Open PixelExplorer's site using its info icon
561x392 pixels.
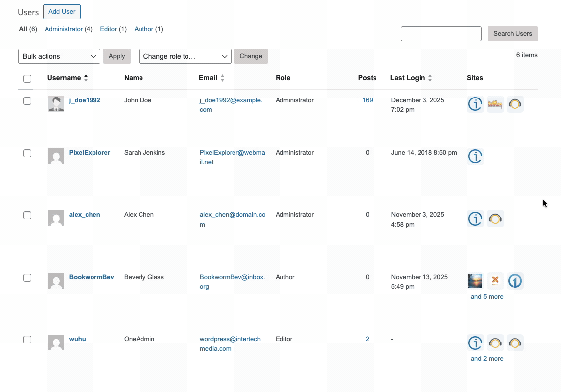click(475, 156)
